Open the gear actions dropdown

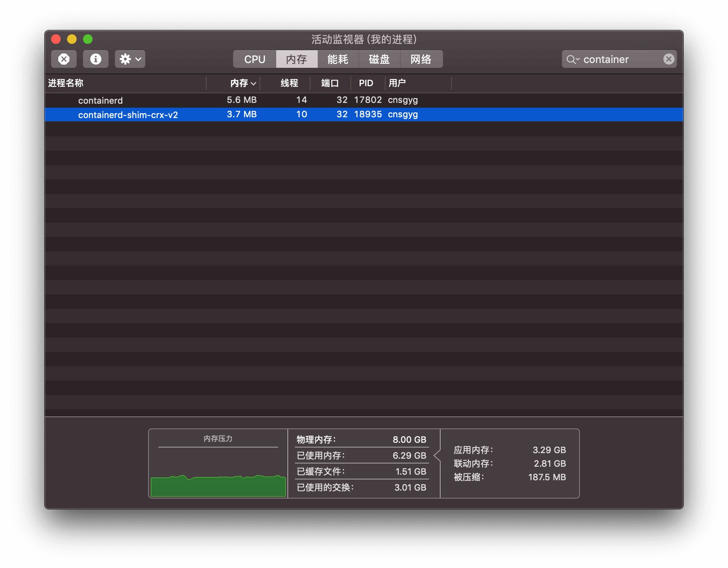130,59
